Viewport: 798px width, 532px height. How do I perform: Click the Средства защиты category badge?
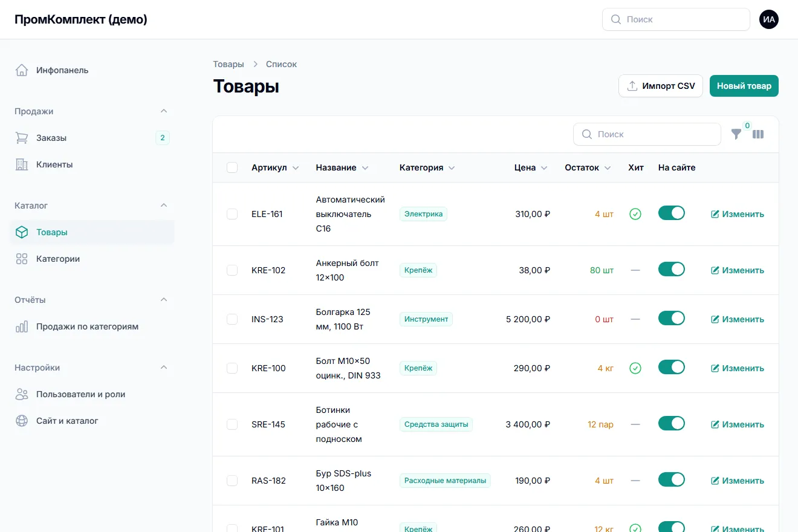click(x=436, y=424)
